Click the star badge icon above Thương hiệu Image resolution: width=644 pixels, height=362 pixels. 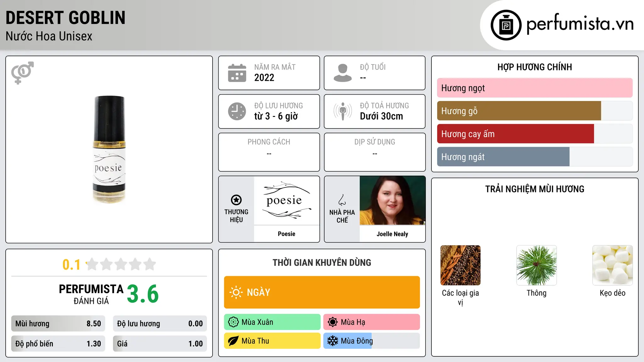(236, 200)
